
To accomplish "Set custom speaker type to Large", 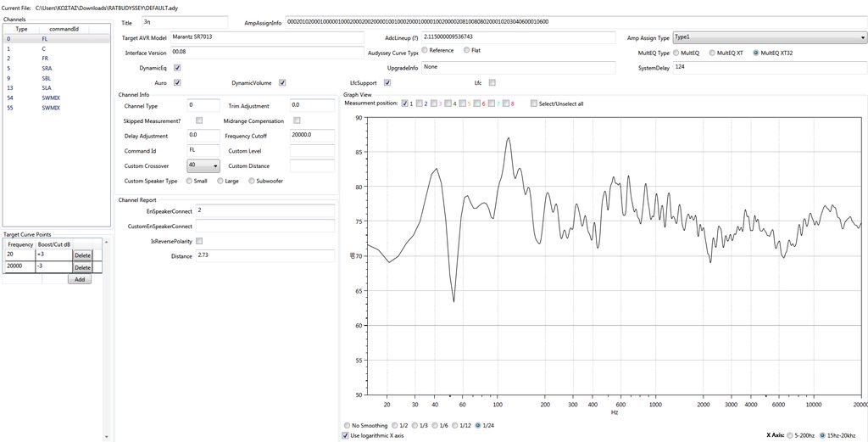I will (x=220, y=181).
